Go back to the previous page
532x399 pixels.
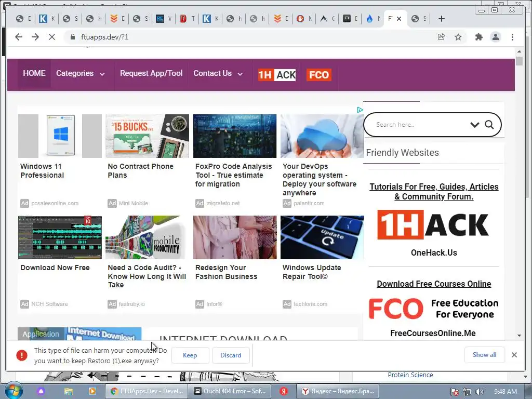(19, 37)
